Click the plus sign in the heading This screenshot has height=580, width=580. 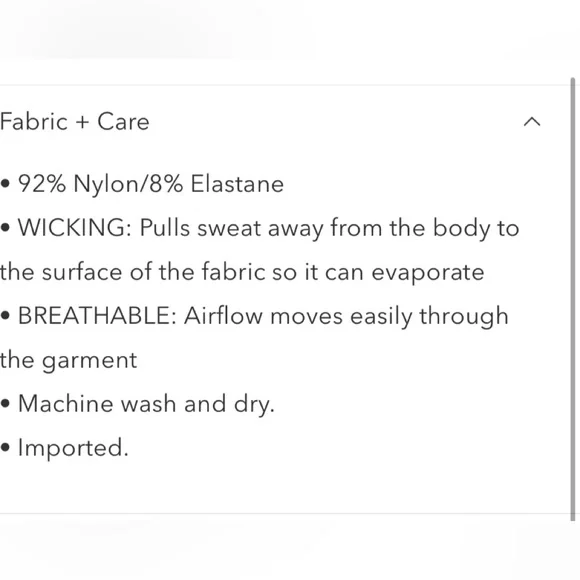(83, 123)
